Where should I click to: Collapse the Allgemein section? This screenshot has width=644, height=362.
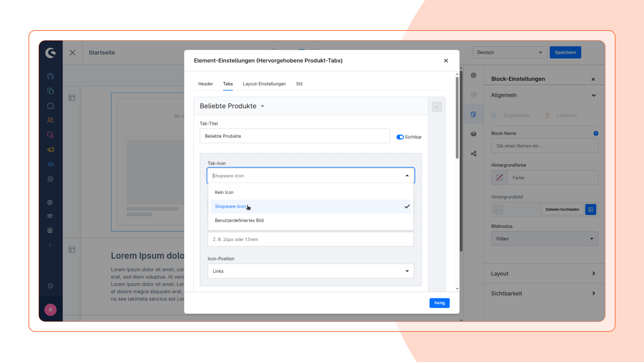pos(594,95)
